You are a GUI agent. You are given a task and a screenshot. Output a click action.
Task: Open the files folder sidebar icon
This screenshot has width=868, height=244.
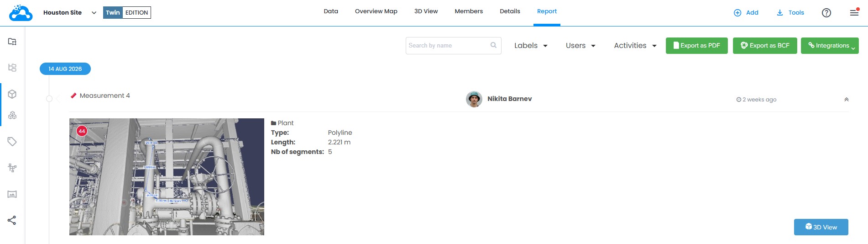(12, 42)
